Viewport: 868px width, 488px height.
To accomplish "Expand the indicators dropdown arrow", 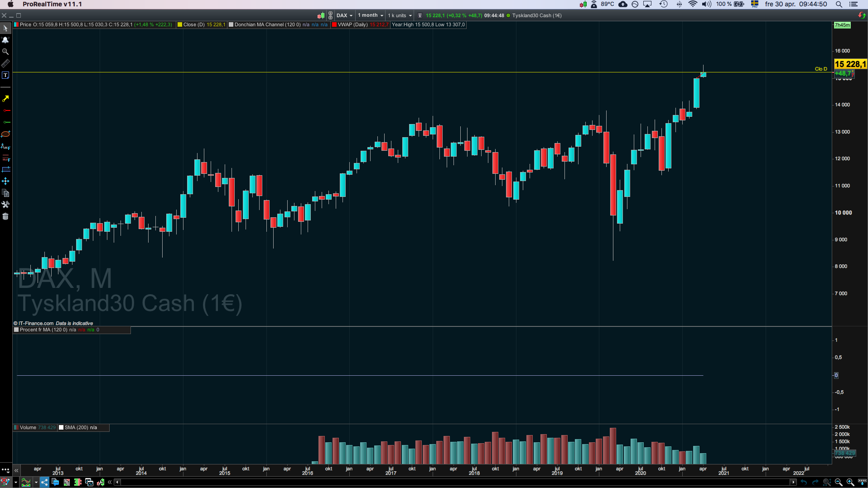I will point(36,482).
